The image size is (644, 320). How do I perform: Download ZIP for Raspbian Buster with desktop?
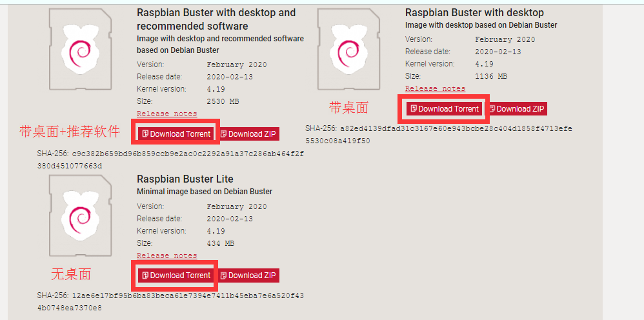click(x=516, y=109)
